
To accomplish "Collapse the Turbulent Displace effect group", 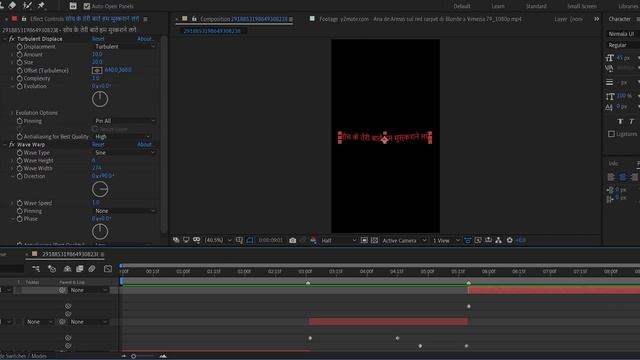I will pos(5,39).
